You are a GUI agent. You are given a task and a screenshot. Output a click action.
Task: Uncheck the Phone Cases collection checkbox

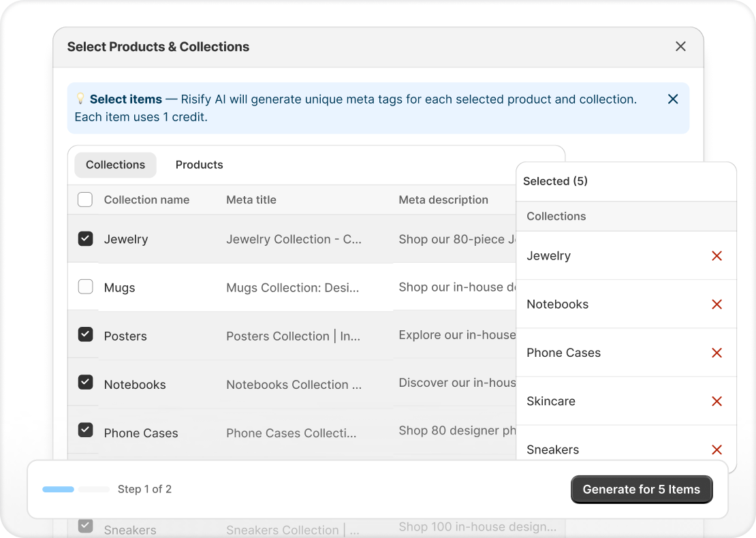pyautogui.click(x=85, y=432)
